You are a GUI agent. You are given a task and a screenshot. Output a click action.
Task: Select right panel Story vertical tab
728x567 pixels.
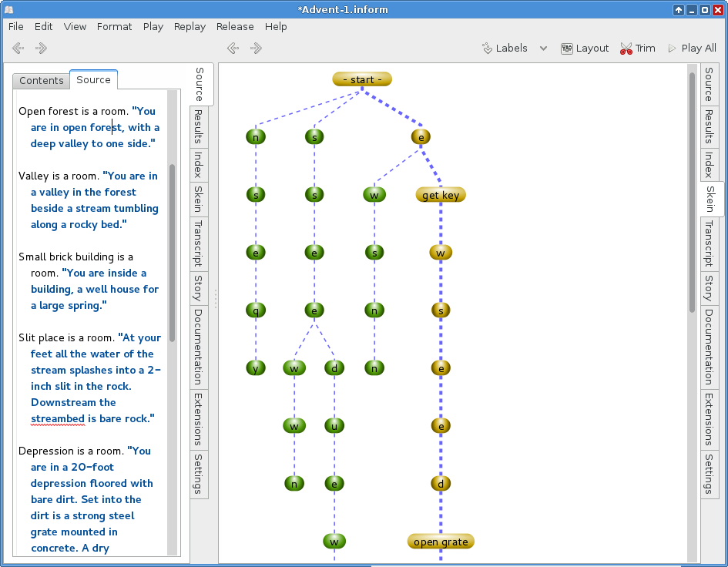[x=709, y=288]
